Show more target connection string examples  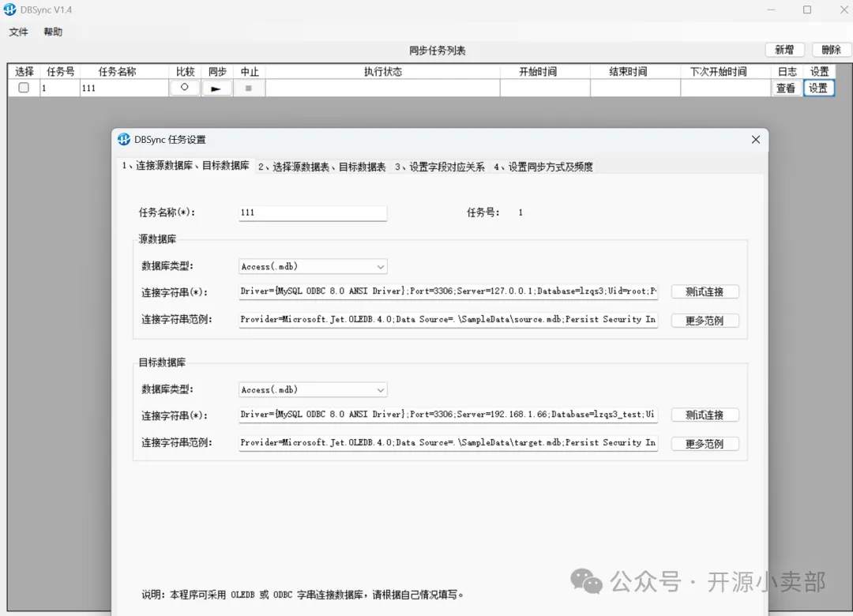(705, 444)
